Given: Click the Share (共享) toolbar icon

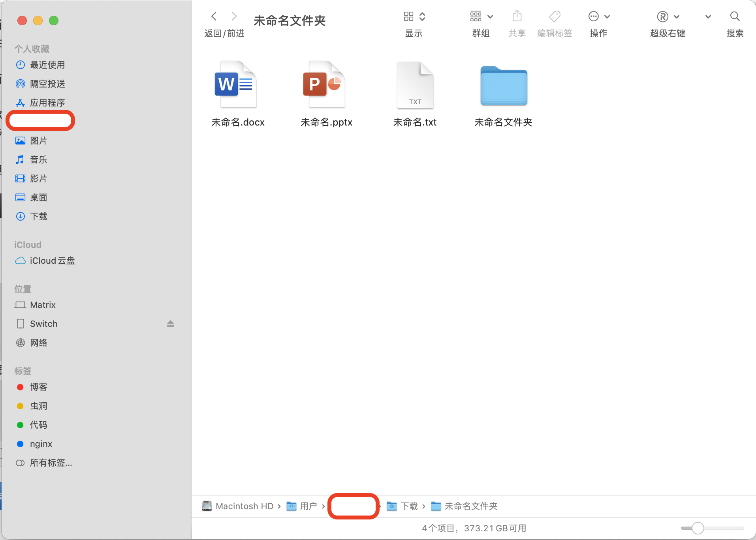Looking at the screenshot, I should pyautogui.click(x=517, y=16).
